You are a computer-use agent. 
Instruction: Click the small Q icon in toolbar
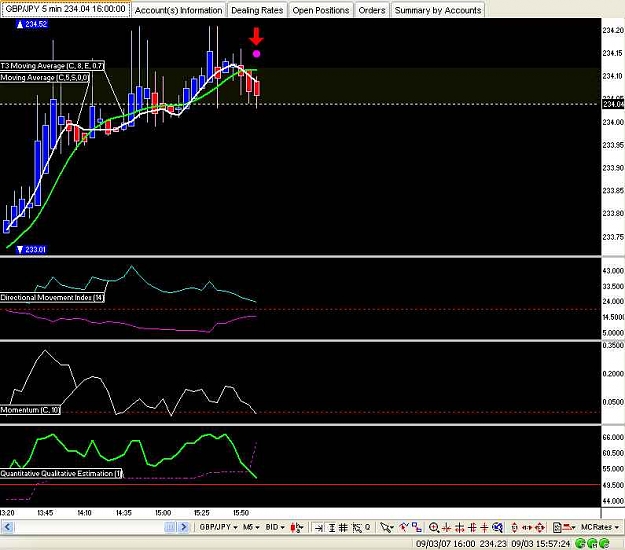tap(368, 528)
